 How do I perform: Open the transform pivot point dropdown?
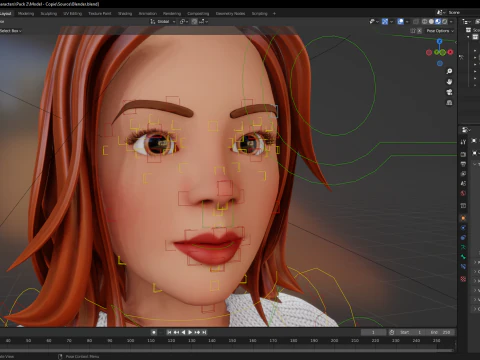[184, 22]
